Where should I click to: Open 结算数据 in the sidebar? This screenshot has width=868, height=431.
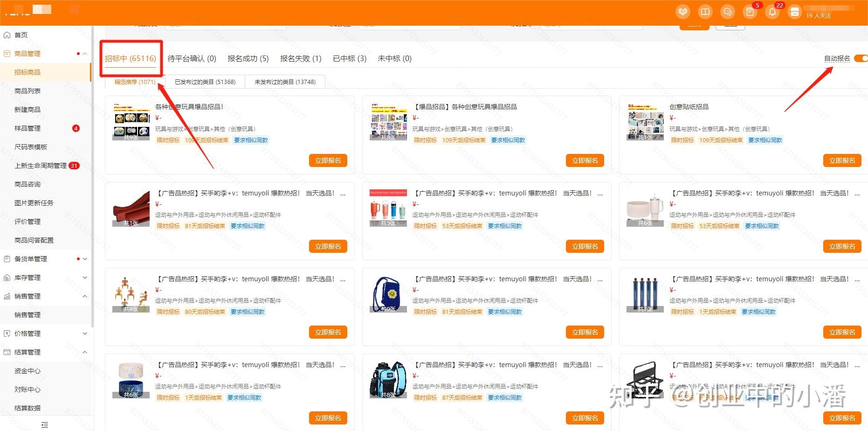click(x=28, y=408)
